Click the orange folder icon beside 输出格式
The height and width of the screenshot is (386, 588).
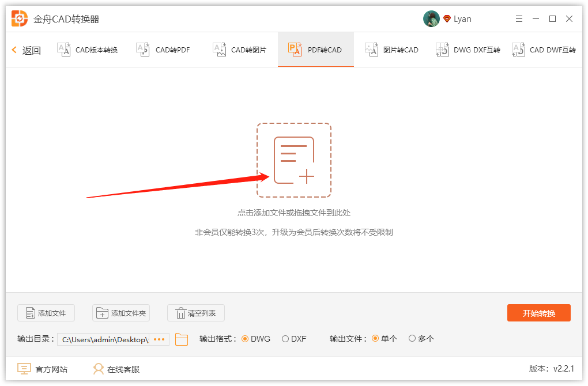(182, 339)
